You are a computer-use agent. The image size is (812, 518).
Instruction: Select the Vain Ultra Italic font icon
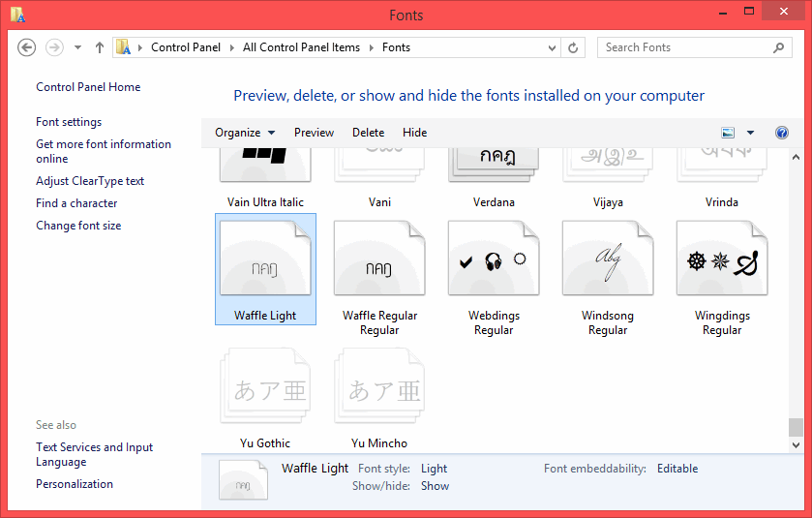pyautogui.click(x=265, y=166)
